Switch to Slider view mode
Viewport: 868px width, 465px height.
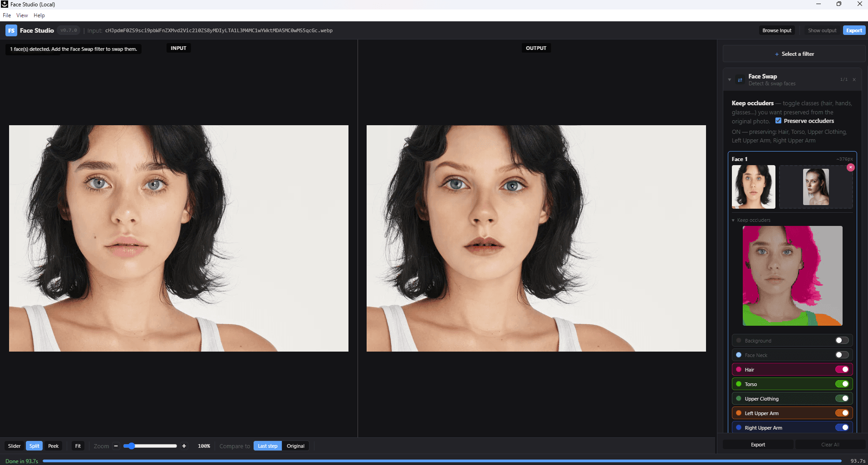(15, 446)
